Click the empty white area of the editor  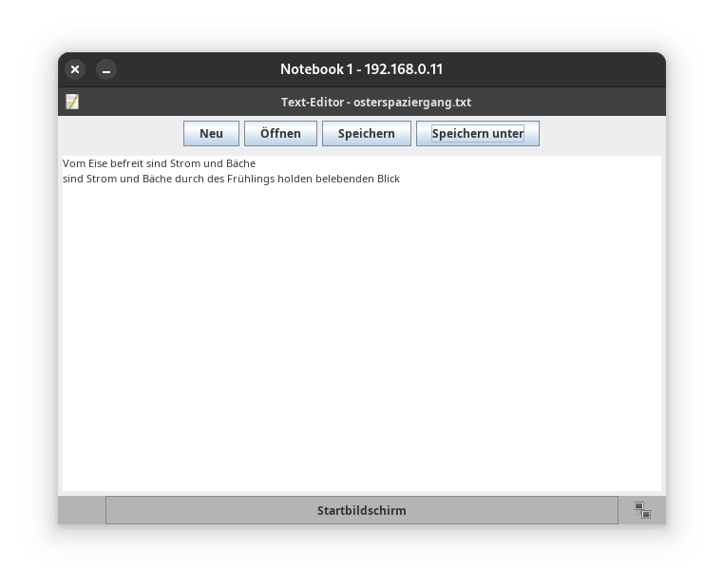pyautogui.click(x=361, y=332)
